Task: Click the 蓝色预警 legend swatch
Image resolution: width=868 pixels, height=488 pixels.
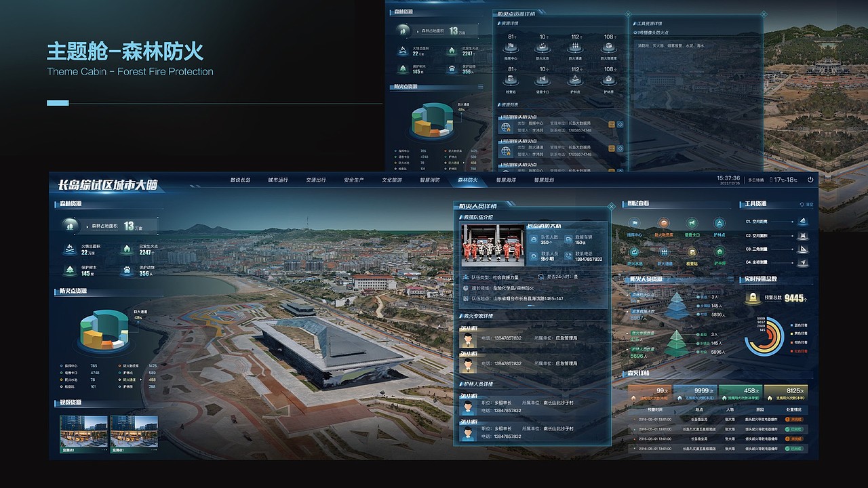Action: click(x=792, y=325)
